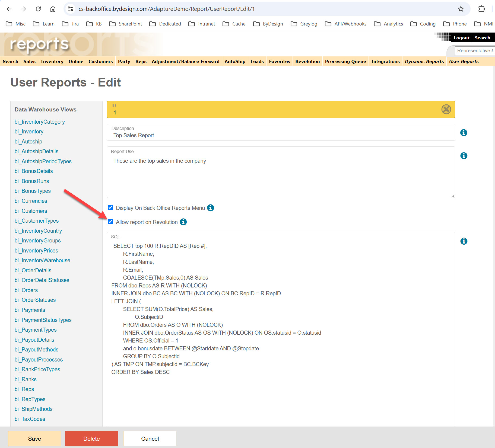Click the info icon beside the Description field
The image size is (495, 448).
click(464, 133)
